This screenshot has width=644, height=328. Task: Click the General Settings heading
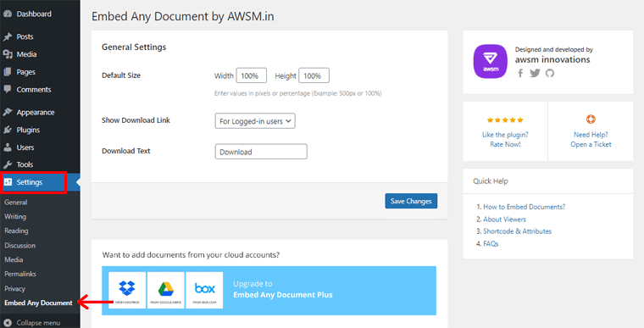pos(134,47)
